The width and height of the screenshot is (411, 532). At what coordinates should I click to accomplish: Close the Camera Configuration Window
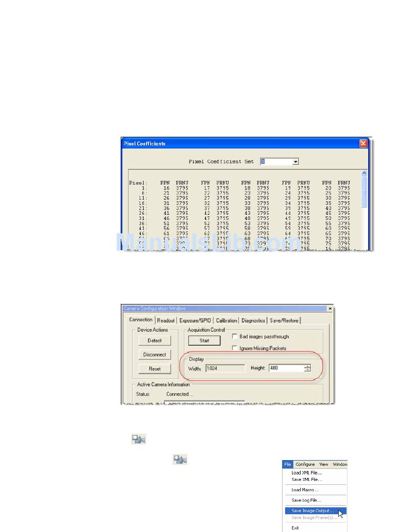pos(330,308)
